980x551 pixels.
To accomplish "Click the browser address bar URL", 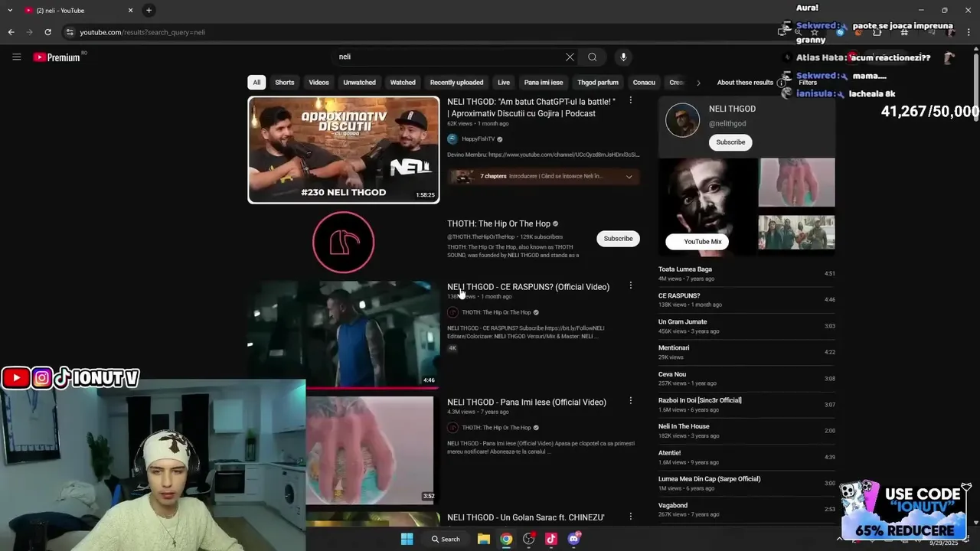I will 142,32.
